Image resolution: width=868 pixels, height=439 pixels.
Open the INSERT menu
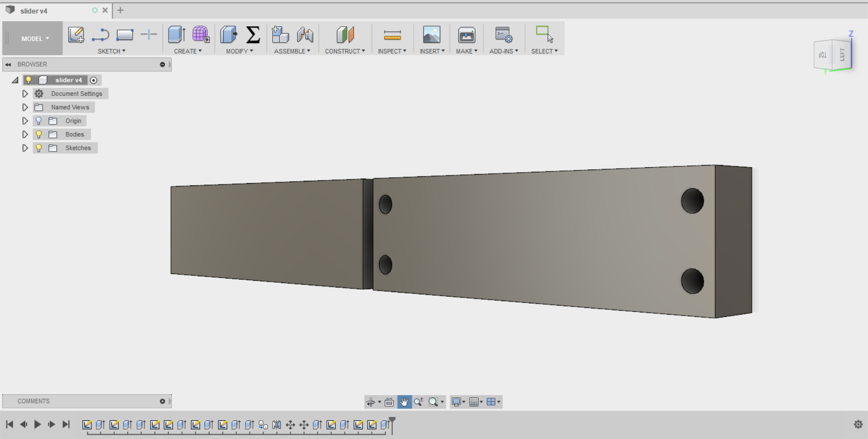[x=432, y=51]
